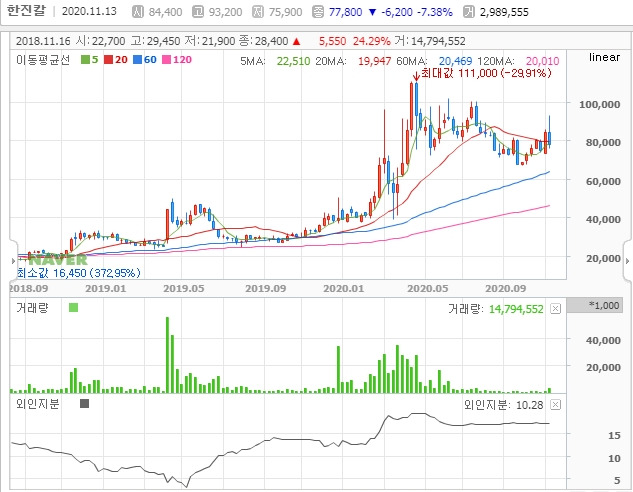
Task: Click the 거래량 value 14,794,552
Action: [x=516, y=309]
